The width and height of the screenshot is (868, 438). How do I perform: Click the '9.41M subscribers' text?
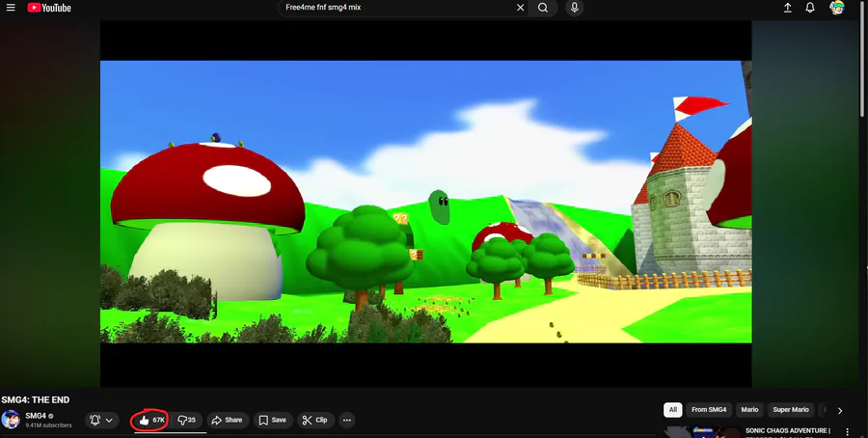(49, 425)
